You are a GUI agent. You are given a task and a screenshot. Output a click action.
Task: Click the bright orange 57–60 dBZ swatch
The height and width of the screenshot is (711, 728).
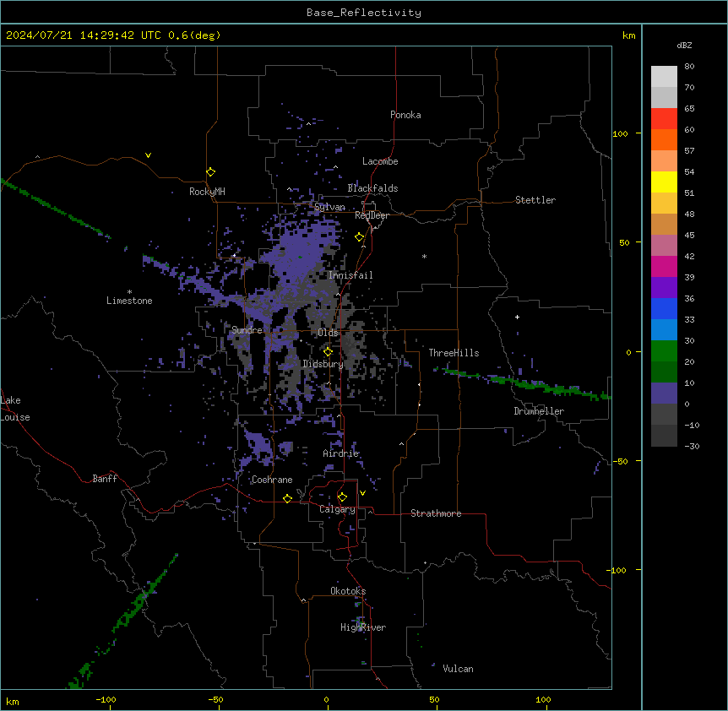(x=664, y=139)
